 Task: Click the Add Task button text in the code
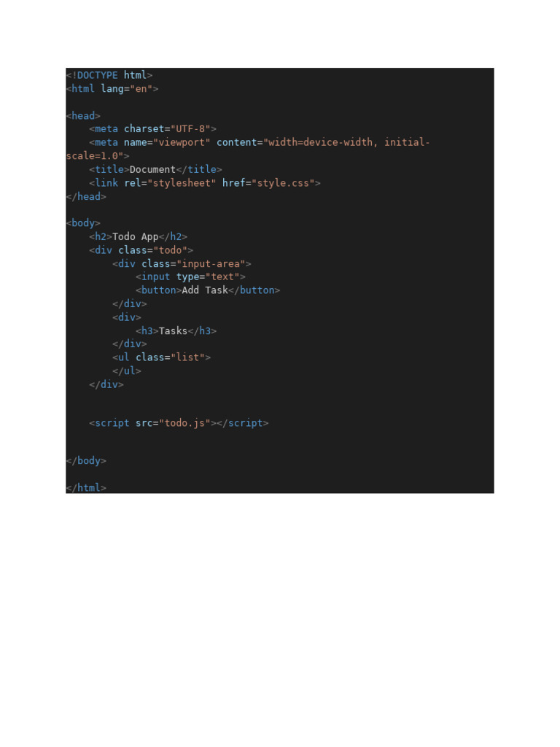point(205,290)
